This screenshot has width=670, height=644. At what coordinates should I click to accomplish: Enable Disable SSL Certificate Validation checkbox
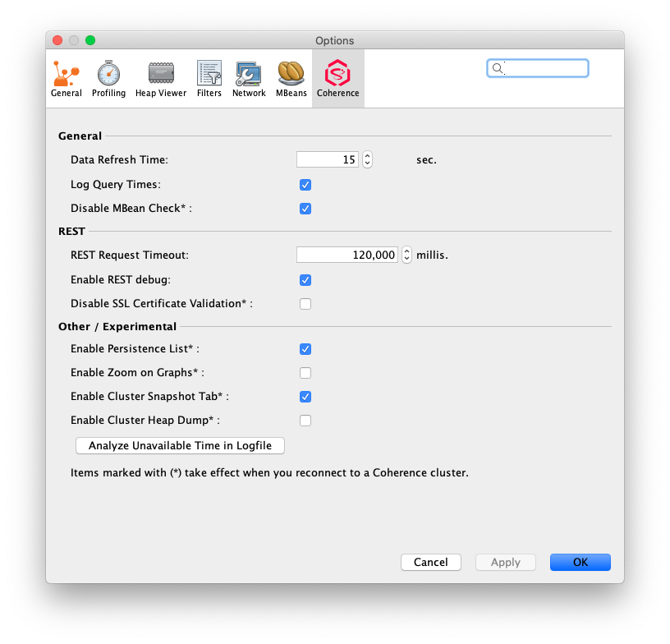click(x=305, y=304)
